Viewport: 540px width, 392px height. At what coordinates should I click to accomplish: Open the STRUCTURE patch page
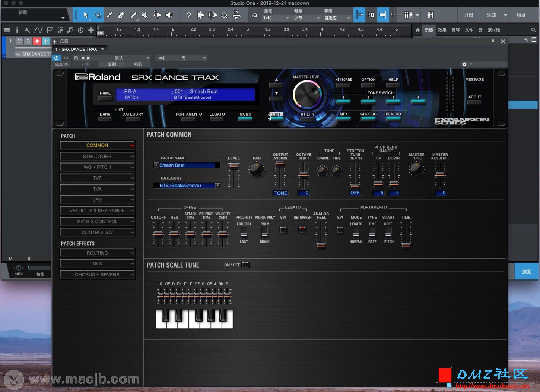click(x=98, y=157)
